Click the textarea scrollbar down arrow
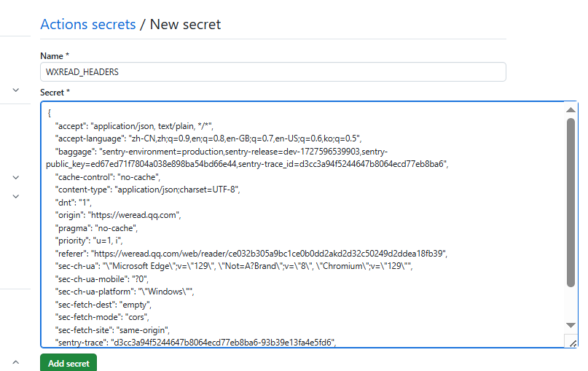Screen dimensions: 588x371 coord(571,325)
